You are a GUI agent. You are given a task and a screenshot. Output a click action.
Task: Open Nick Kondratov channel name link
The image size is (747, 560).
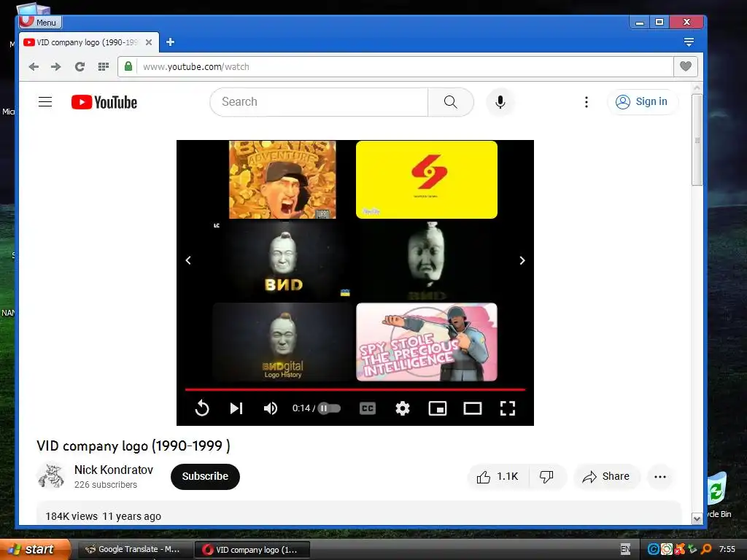click(113, 470)
